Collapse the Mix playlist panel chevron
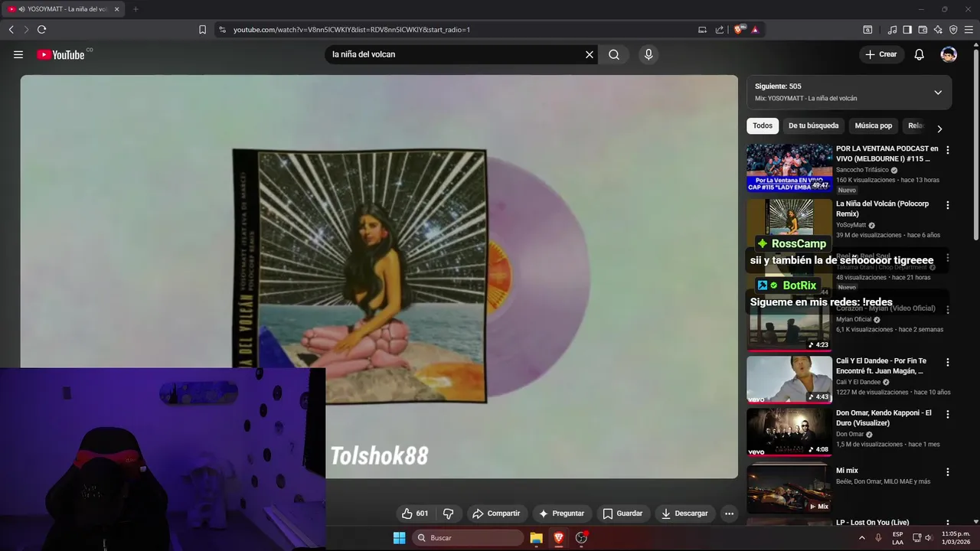980x551 pixels. [x=938, y=93]
